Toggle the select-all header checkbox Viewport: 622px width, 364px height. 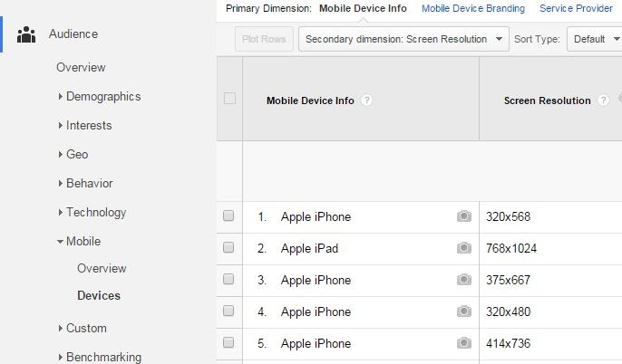coord(229,98)
